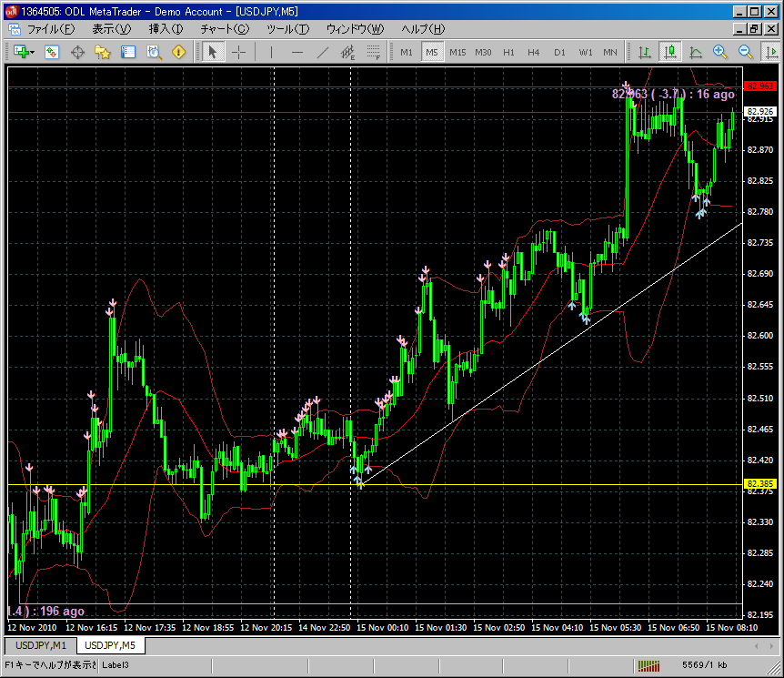Image resolution: width=784 pixels, height=678 pixels.
Task: Set timeframe to H1
Action: (x=508, y=52)
